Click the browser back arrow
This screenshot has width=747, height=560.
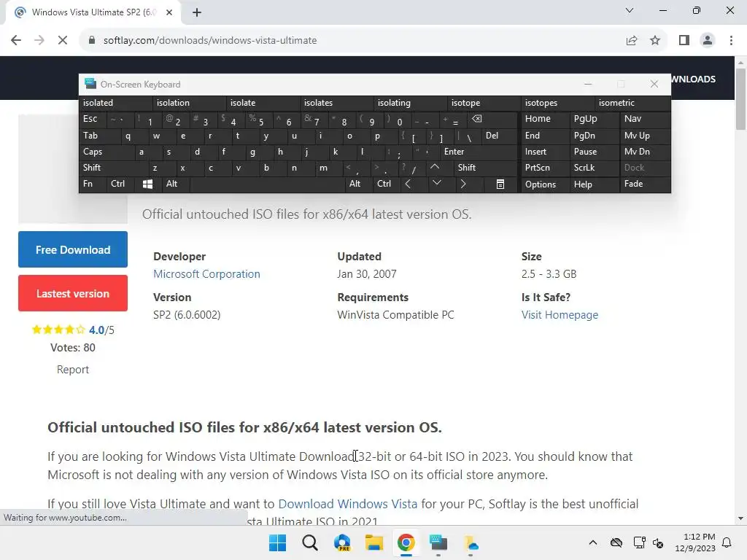16,41
